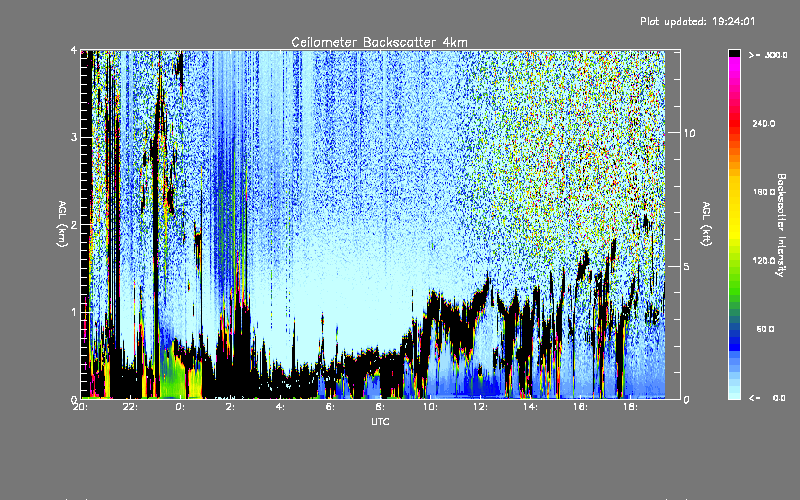Click the '3' km tick label

(x=74, y=138)
